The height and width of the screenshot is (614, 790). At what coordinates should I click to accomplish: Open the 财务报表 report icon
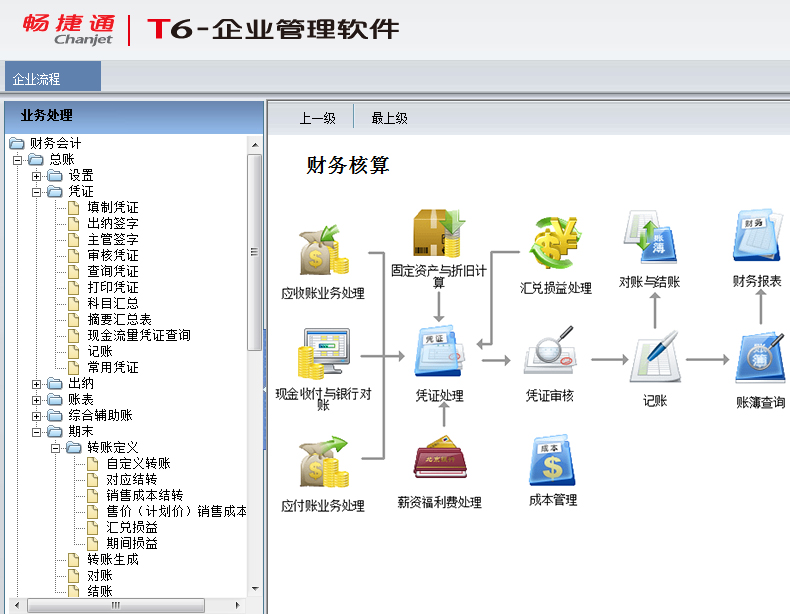pyautogui.click(x=757, y=238)
